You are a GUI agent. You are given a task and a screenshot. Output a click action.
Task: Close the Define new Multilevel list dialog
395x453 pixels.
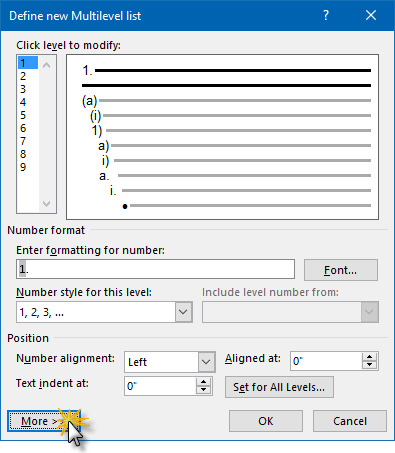pos(371,15)
